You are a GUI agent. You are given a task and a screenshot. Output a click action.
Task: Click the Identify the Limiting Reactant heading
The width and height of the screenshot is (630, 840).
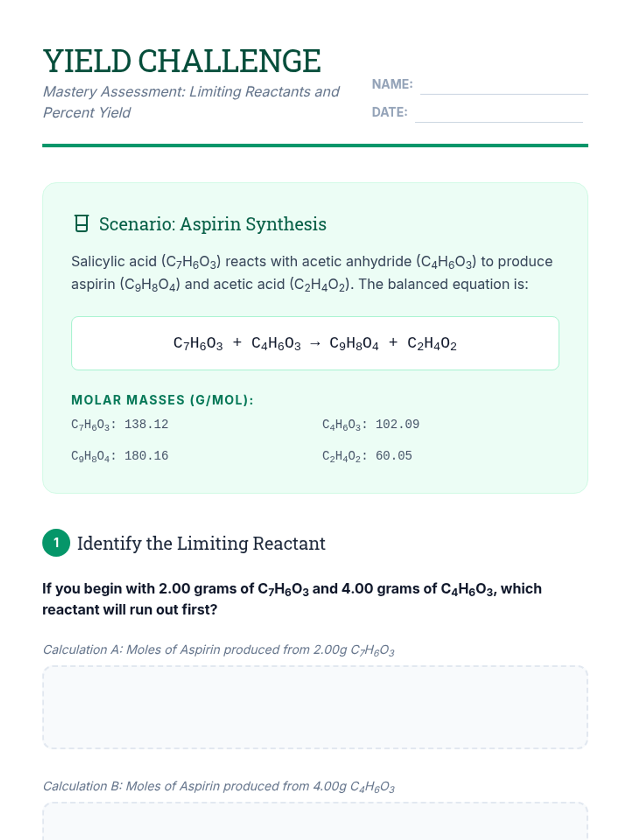tap(201, 543)
